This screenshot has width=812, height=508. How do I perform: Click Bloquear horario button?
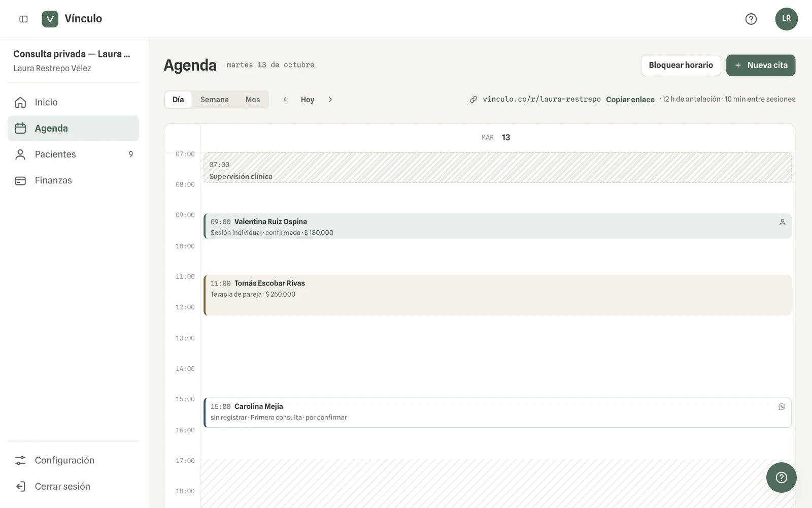(681, 66)
